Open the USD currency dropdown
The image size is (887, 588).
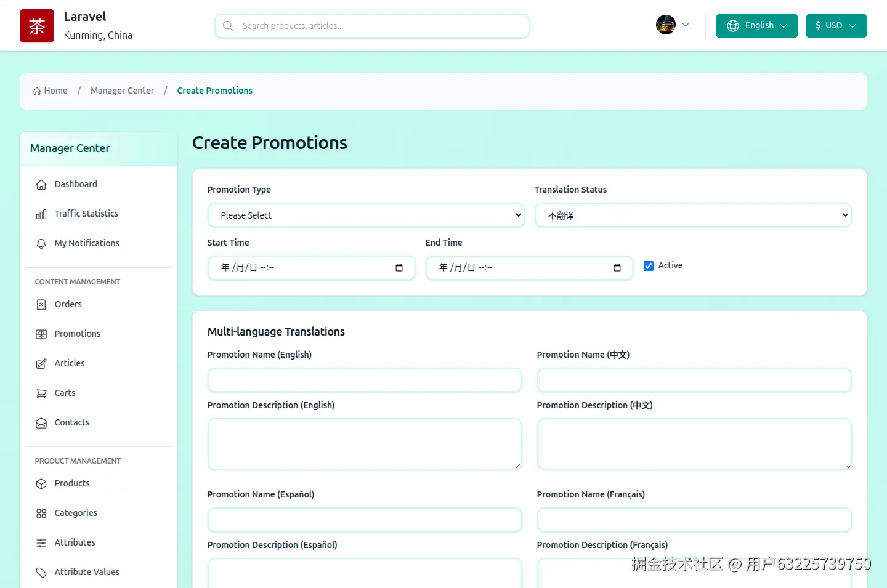(836, 26)
